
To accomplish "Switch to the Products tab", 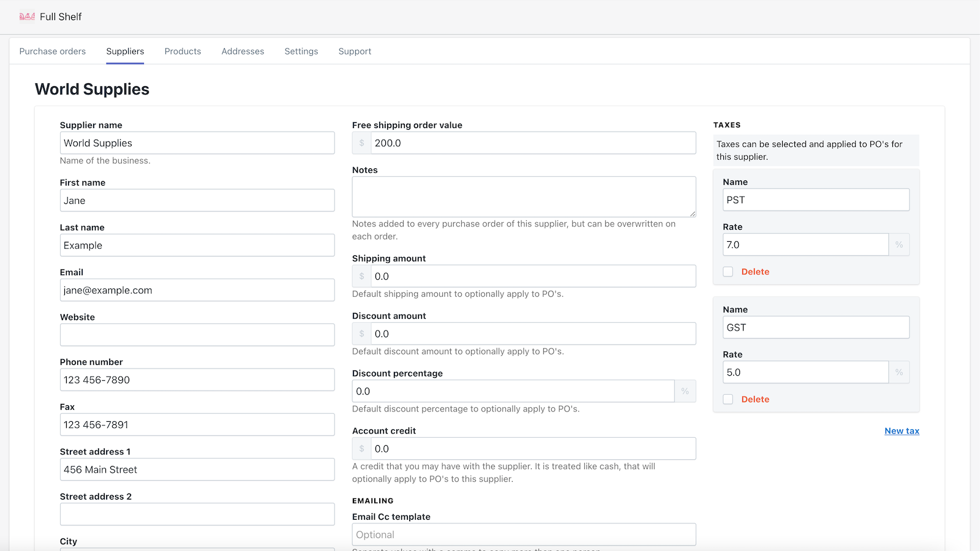I will pyautogui.click(x=183, y=51).
